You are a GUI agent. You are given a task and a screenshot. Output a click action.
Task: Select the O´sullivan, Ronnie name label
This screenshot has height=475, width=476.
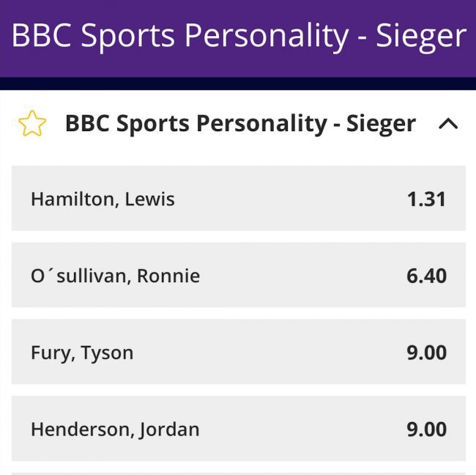coord(115,276)
